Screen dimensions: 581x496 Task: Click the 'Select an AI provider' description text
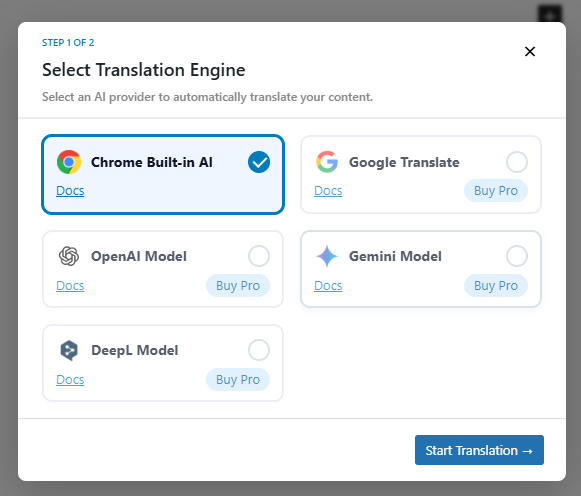(208, 97)
